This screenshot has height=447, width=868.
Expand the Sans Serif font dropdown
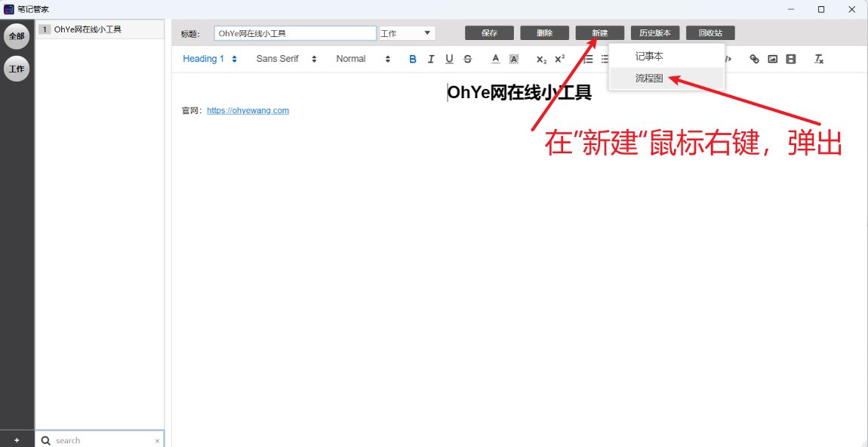pos(286,59)
